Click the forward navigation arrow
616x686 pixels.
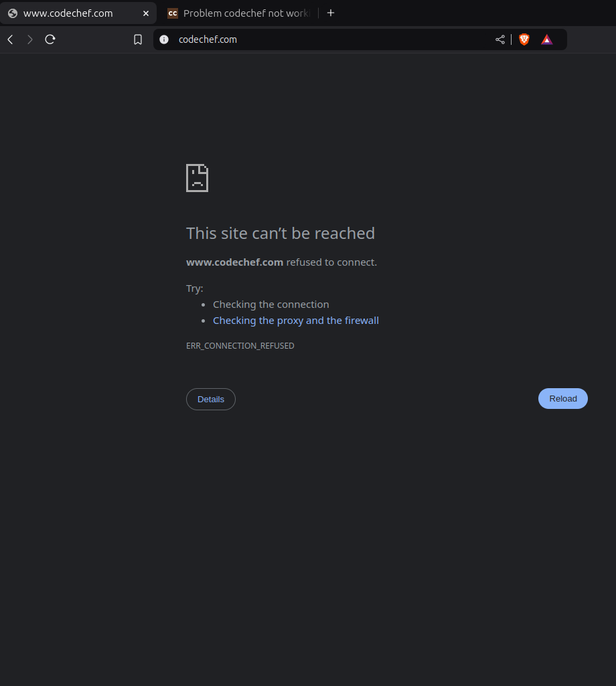pyautogui.click(x=29, y=39)
